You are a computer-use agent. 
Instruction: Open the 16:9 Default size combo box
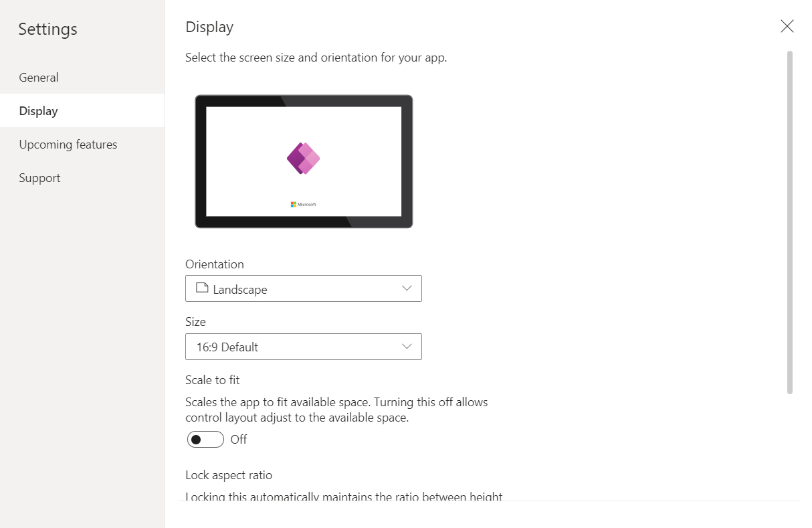point(303,347)
